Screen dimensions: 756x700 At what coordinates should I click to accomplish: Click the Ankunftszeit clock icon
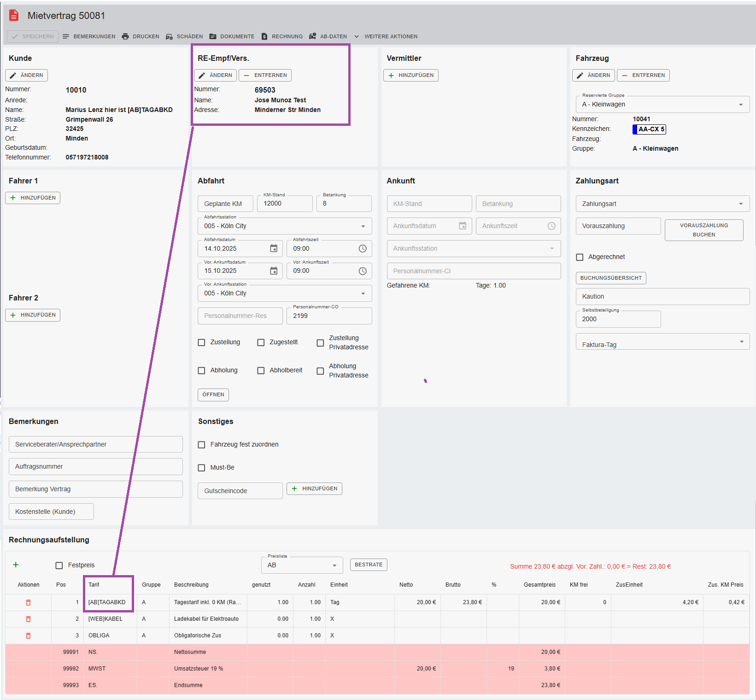click(x=551, y=226)
